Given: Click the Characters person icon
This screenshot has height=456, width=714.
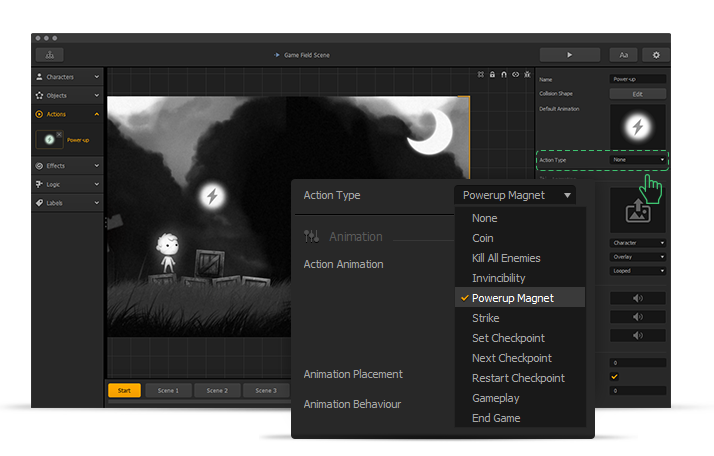Looking at the screenshot, I should [x=39, y=77].
